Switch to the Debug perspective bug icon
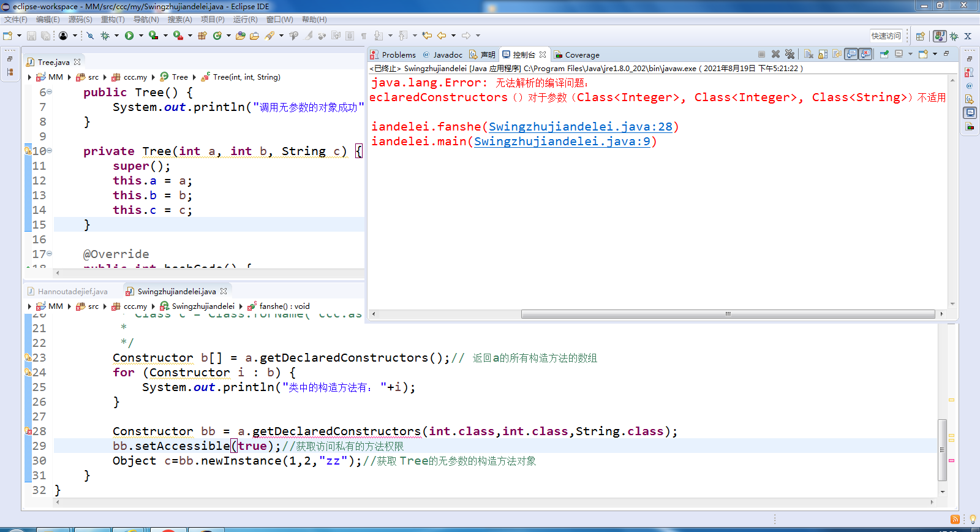 tap(954, 36)
